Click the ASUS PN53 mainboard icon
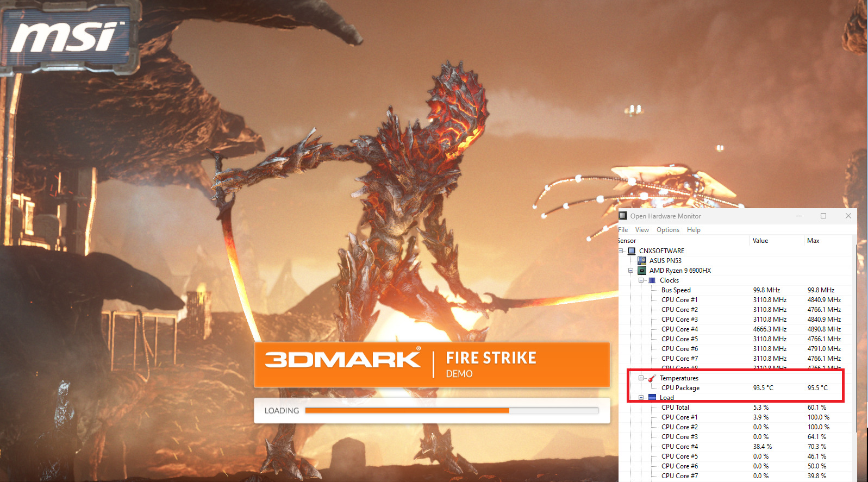This screenshot has width=868, height=482. pos(642,261)
